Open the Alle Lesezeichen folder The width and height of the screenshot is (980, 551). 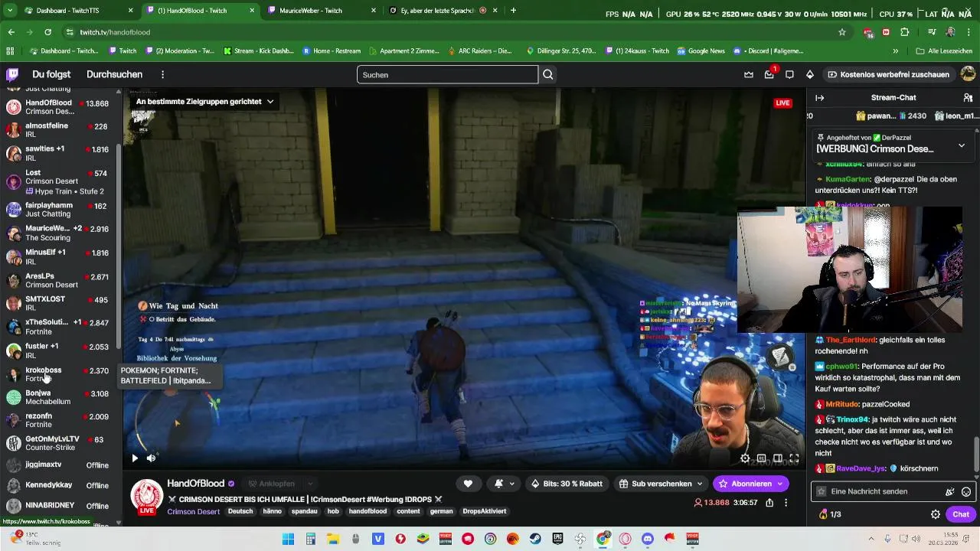pos(944,51)
